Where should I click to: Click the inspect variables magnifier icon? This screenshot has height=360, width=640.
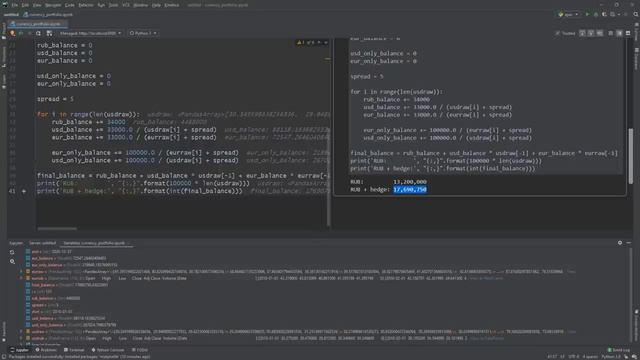coord(12,261)
